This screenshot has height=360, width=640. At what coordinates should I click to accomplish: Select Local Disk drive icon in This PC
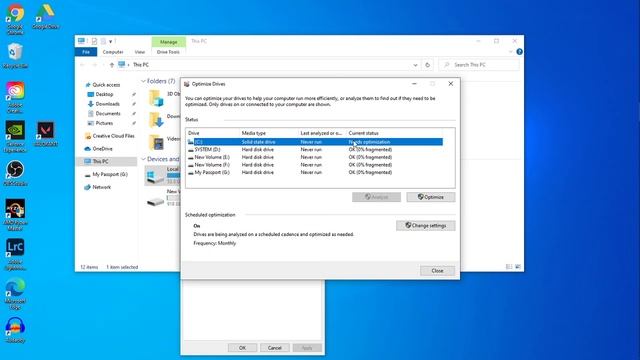tap(155, 177)
